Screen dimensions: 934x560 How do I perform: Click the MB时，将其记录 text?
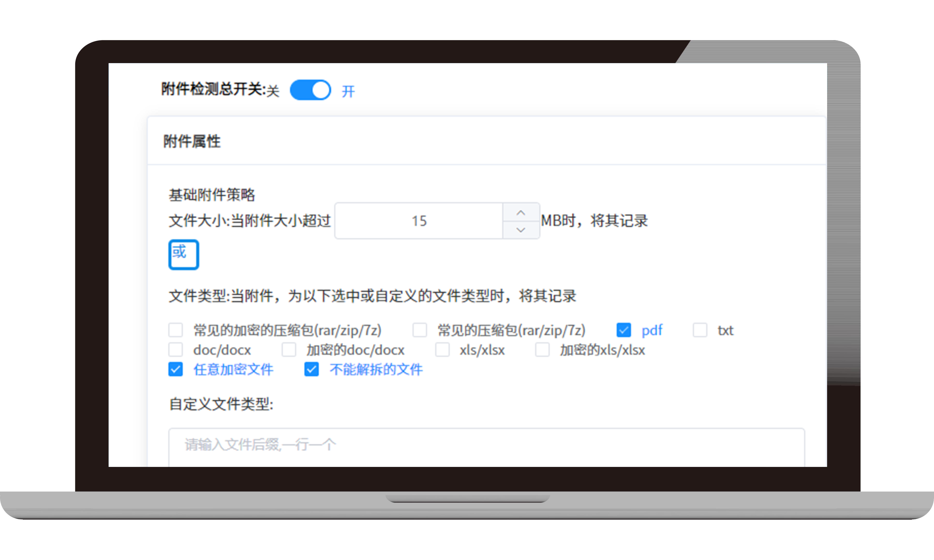coord(594,221)
